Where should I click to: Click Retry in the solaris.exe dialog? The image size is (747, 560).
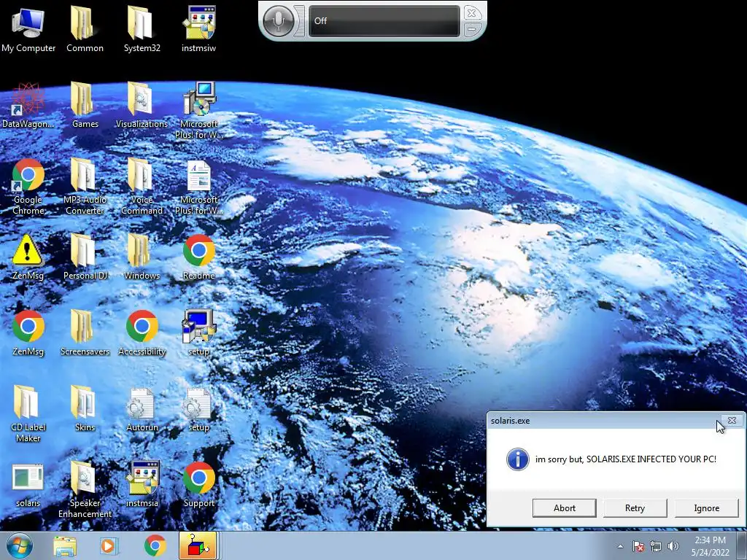635,508
